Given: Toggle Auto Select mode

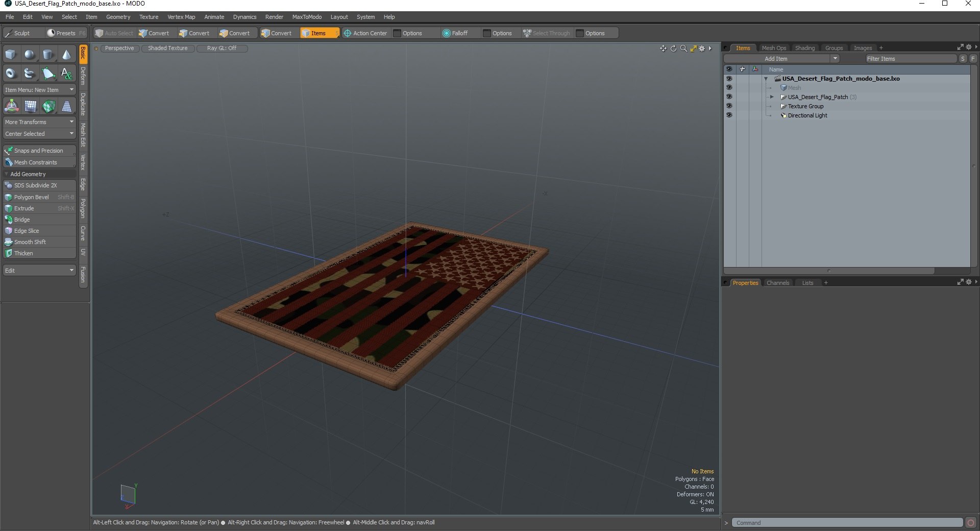Looking at the screenshot, I should (114, 33).
